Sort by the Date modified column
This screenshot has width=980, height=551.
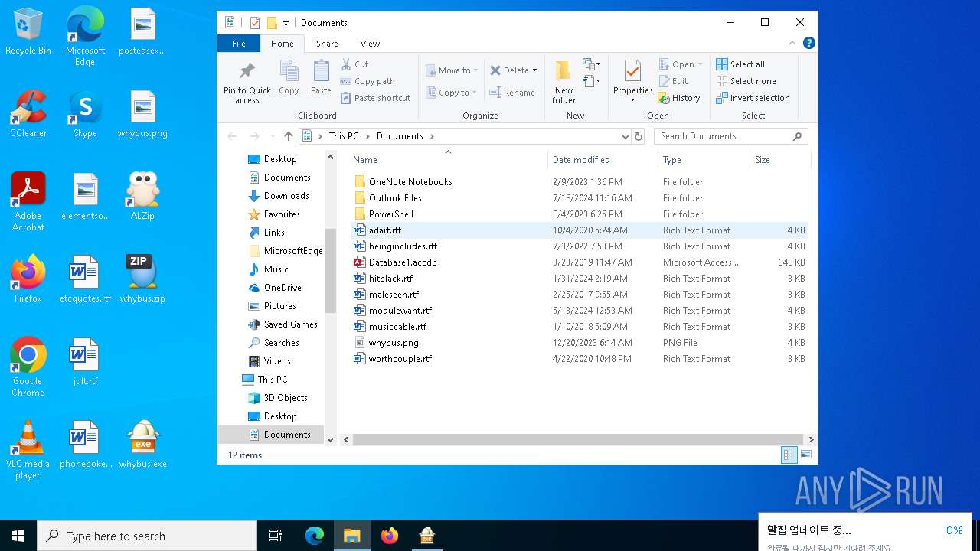[603, 160]
